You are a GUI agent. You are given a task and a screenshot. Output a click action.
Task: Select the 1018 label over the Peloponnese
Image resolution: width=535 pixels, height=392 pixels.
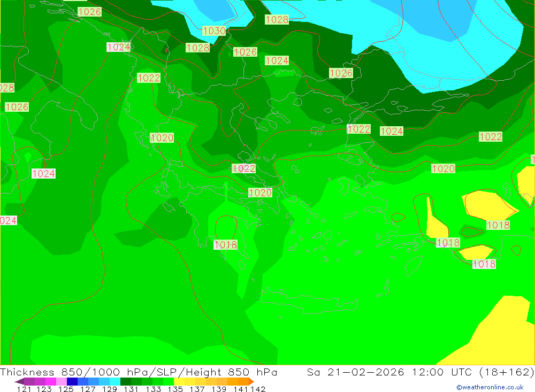pos(226,244)
